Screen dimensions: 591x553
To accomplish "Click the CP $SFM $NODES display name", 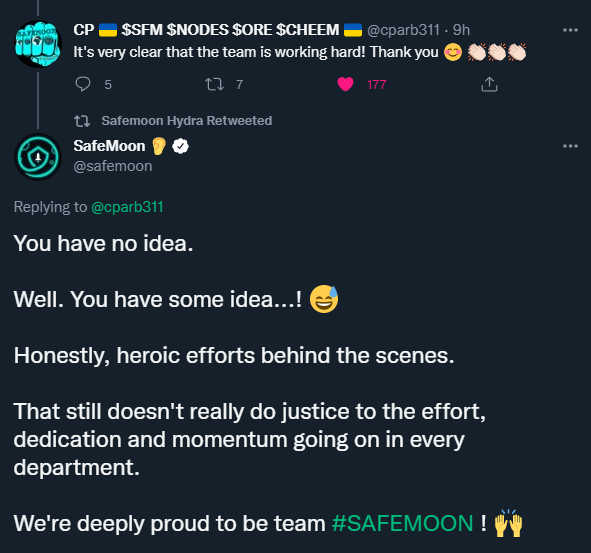I will 218,30.
